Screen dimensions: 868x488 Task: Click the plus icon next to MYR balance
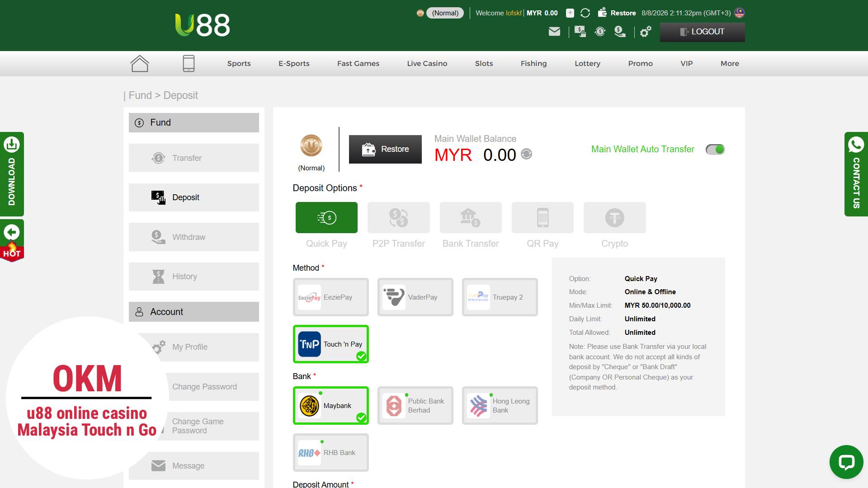pos(570,13)
